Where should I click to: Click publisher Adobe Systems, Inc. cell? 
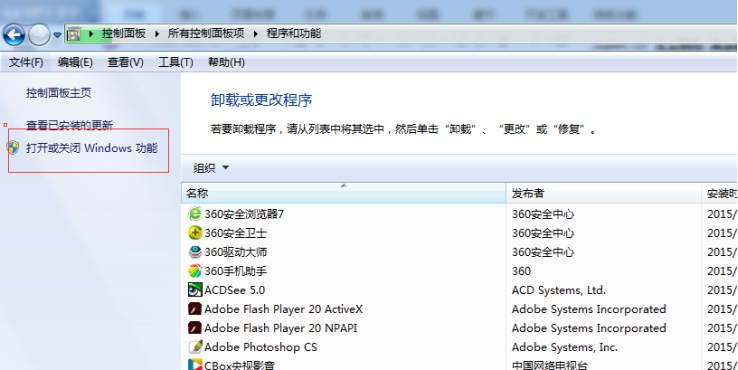coord(564,347)
